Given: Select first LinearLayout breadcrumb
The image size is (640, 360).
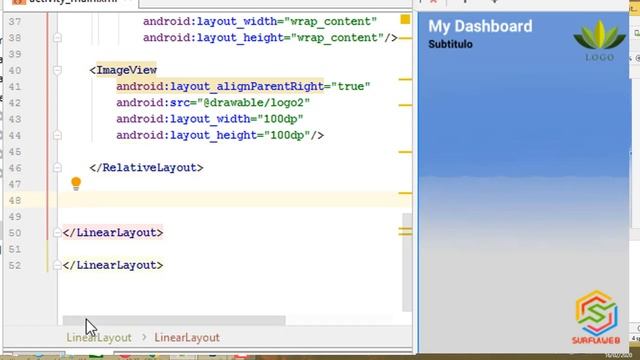Looking at the screenshot, I should click(x=99, y=338).
